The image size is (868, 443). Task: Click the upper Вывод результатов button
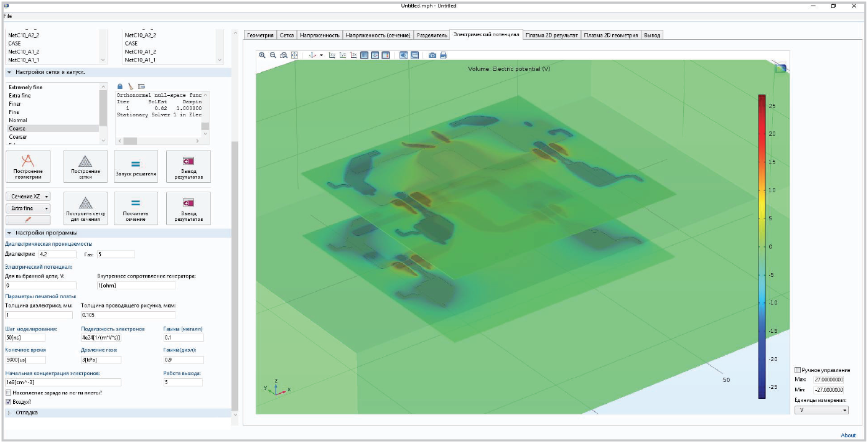[x=189, y=166]
